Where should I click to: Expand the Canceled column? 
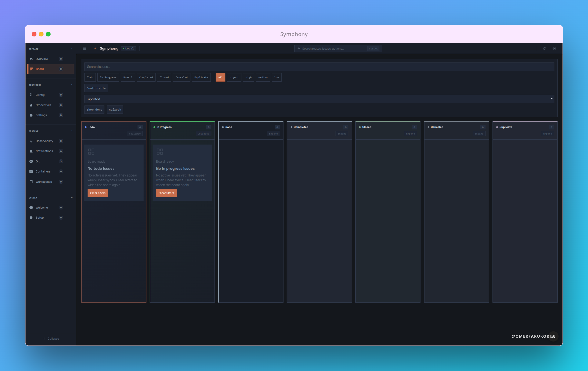point(479,134)
